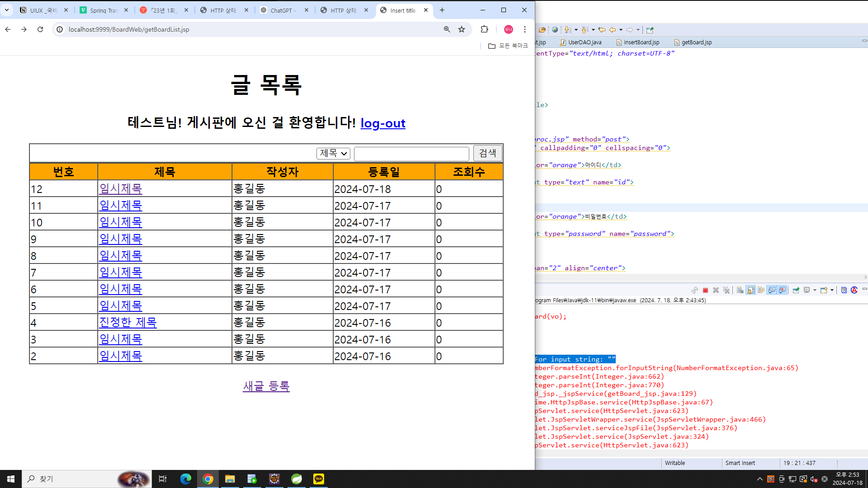Click the search keyword text field
Screen dimensions: 868x488
[411, 154]
